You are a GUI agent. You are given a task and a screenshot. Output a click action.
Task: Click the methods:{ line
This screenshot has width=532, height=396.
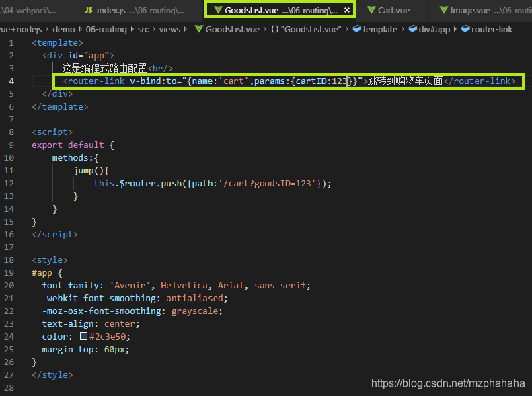[x=75, y=158]
